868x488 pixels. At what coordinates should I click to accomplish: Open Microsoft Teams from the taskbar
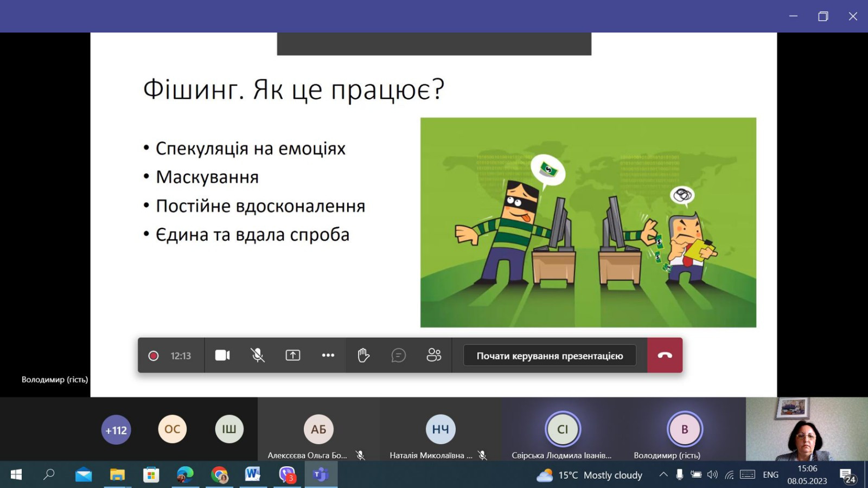pos(321,475)
